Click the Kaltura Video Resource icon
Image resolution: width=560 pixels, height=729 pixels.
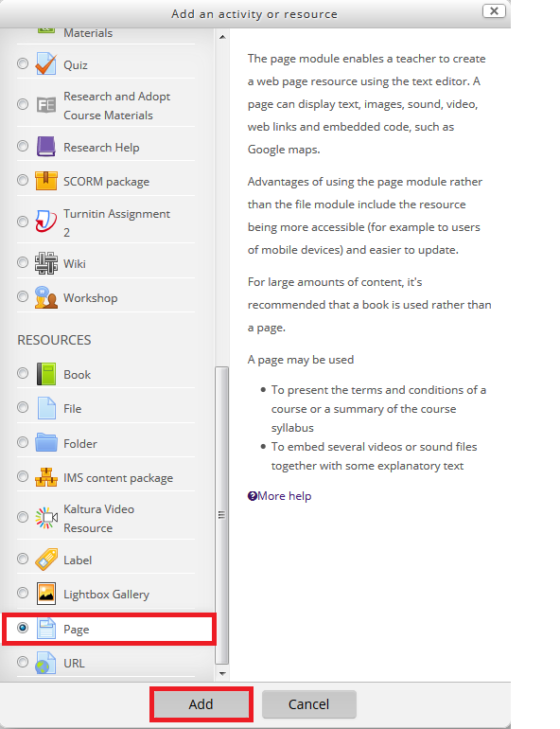(46, 518)
